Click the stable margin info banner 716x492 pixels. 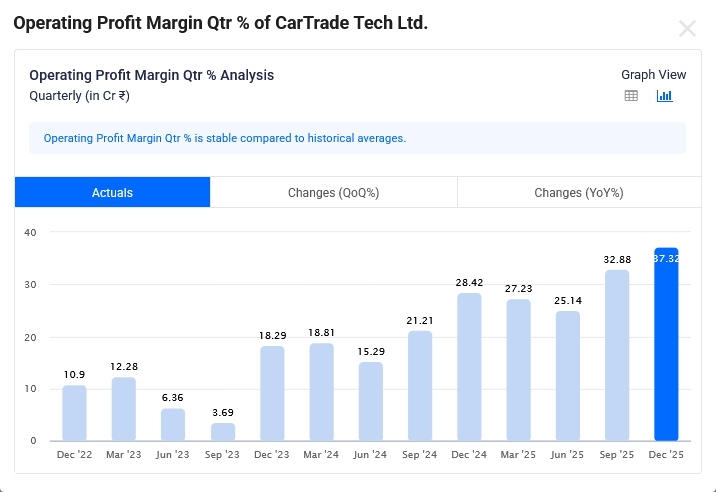(x=357, y=138)
